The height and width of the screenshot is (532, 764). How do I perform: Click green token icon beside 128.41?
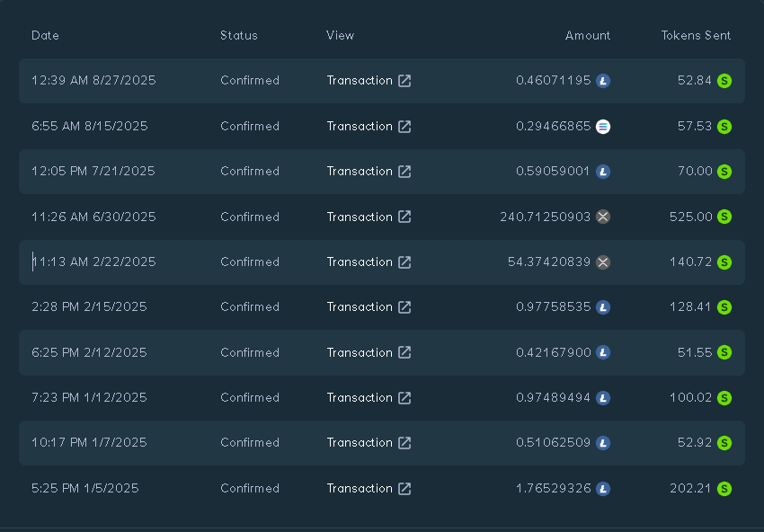click(724, 307)
